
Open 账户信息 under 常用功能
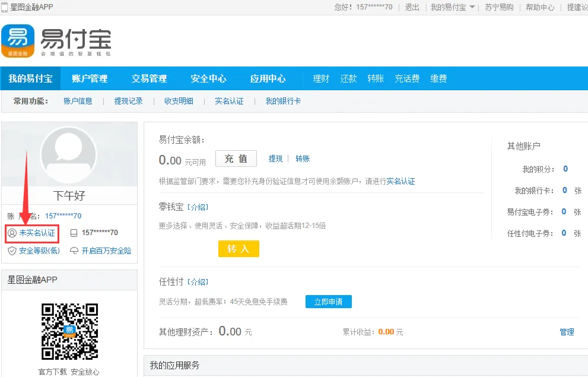pyautogui.click(x=78, y=101)
